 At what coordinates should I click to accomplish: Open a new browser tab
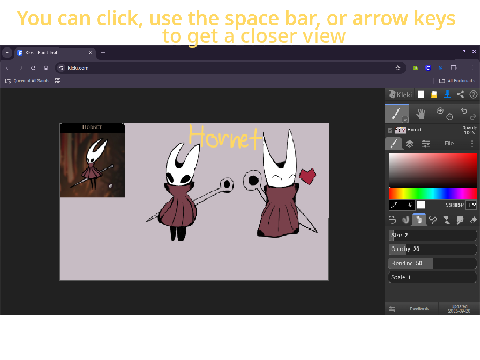click(103, 53)
